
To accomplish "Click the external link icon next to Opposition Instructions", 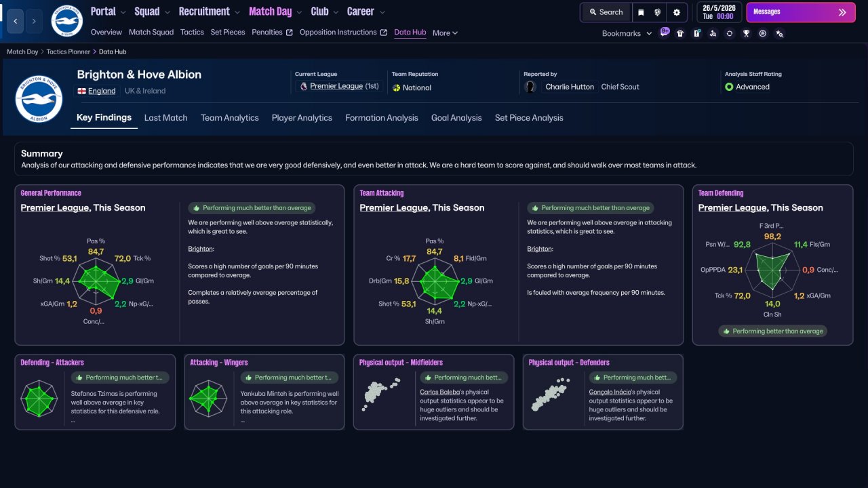I will pos(383,33).
